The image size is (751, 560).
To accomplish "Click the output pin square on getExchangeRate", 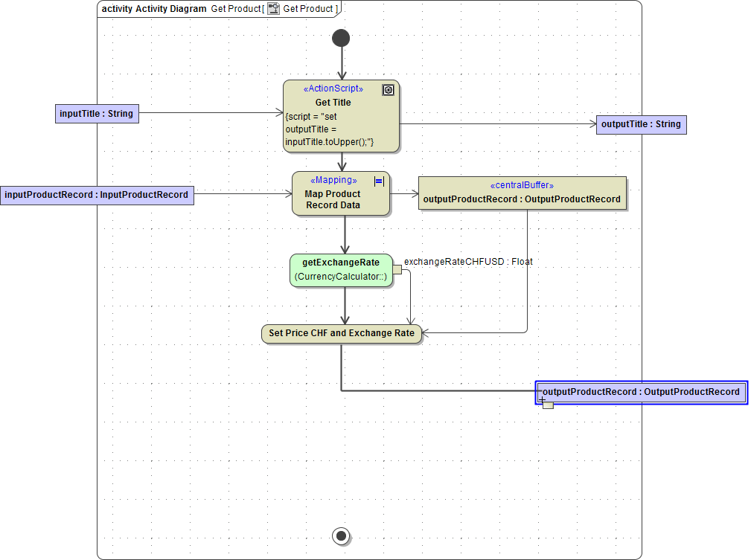I will (x=398, y=271).
